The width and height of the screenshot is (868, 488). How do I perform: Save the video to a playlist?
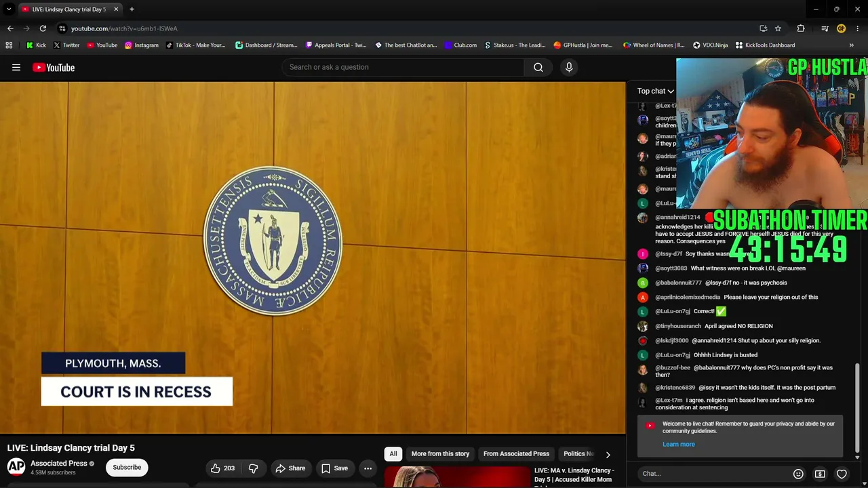click(x=334, y=468)
